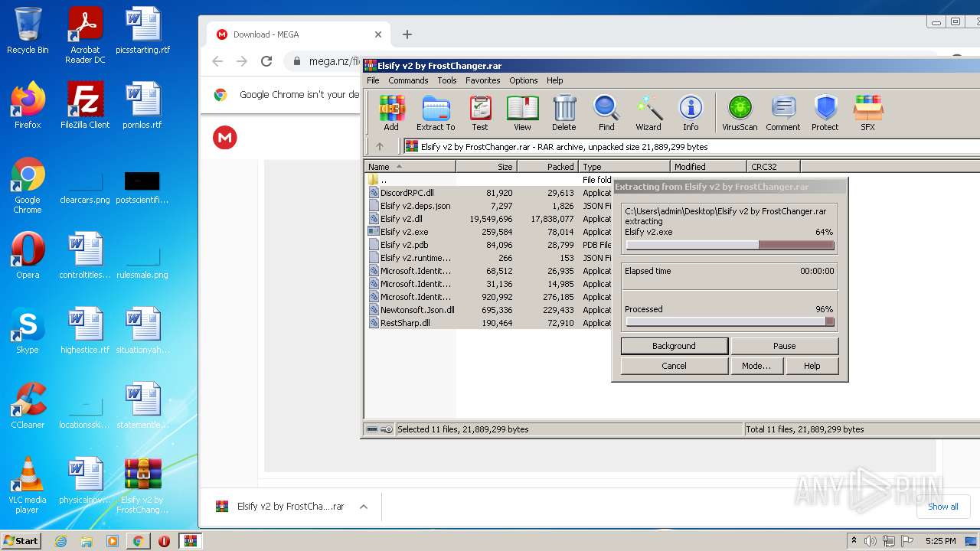Open the Commands menu
The image size is (980, 551).
(x=408, y=80)
